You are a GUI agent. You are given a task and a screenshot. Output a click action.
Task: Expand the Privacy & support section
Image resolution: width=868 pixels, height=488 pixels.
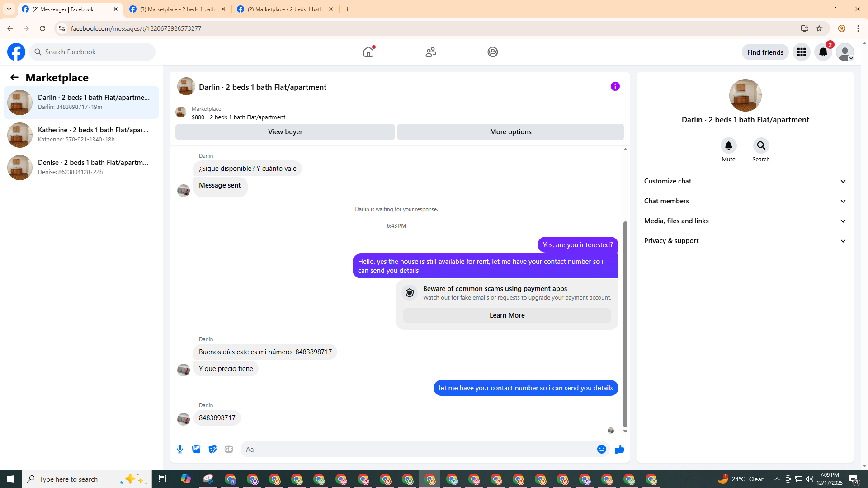coord(745,241)
